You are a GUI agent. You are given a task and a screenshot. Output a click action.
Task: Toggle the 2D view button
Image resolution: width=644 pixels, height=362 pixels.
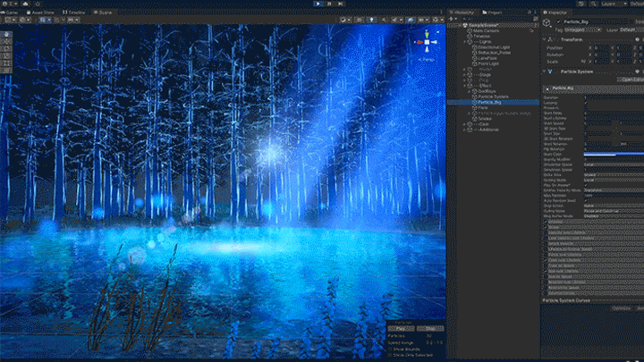pyautogui.click(x=360, y=20)
